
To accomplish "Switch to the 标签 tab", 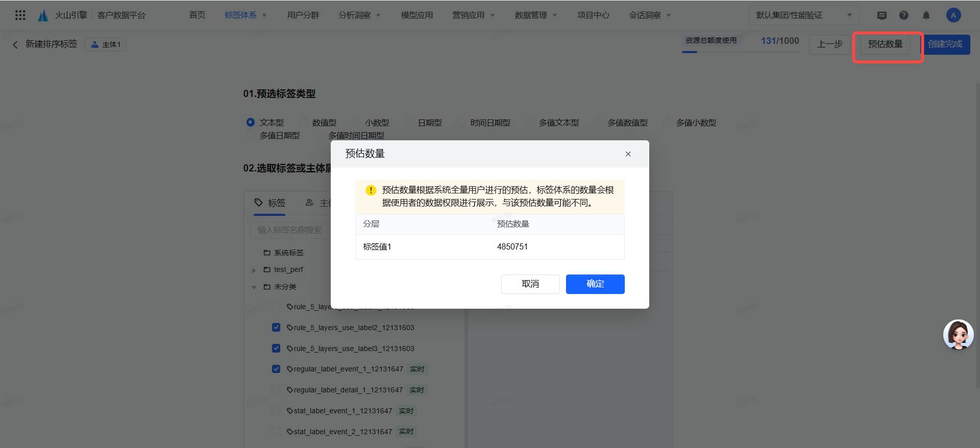I will pos(270,203).
